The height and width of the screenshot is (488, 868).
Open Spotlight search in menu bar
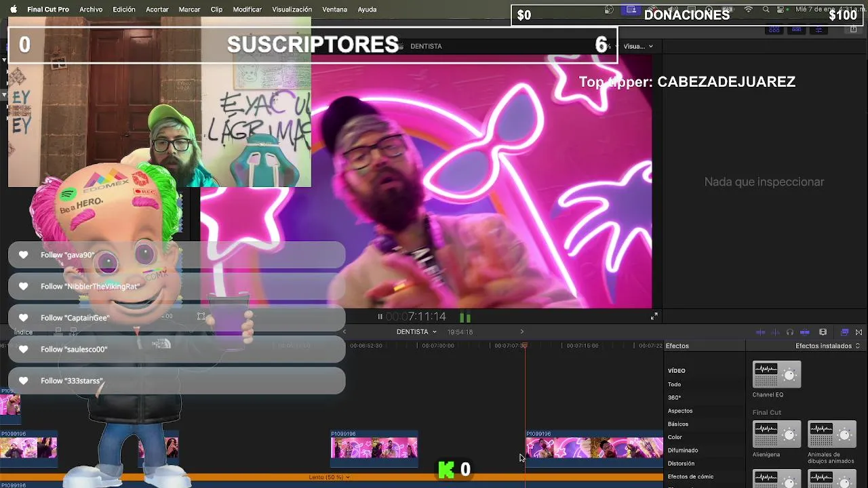pos(766,9)
